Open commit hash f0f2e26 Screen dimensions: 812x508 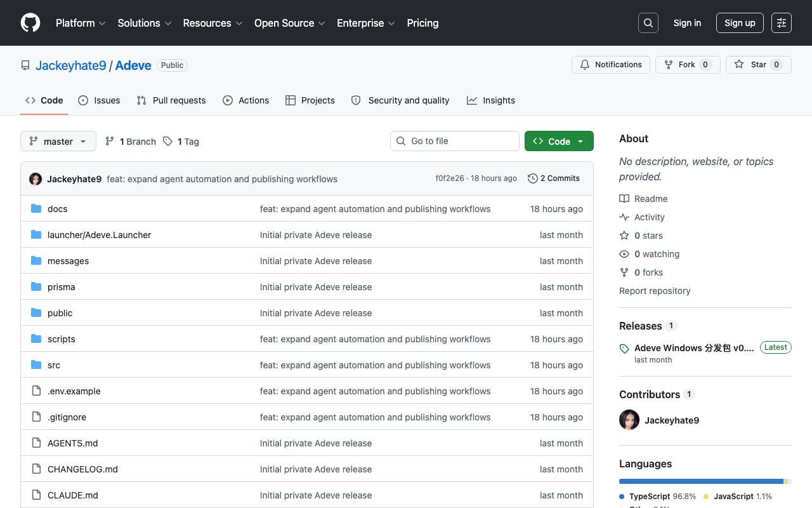coord(450,178)
